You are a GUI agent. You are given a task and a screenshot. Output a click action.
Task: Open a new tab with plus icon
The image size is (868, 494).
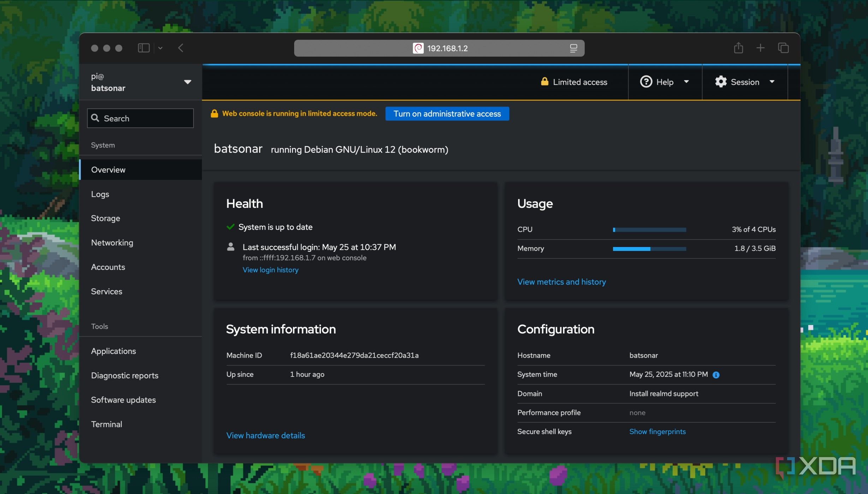tap(760, 48)
